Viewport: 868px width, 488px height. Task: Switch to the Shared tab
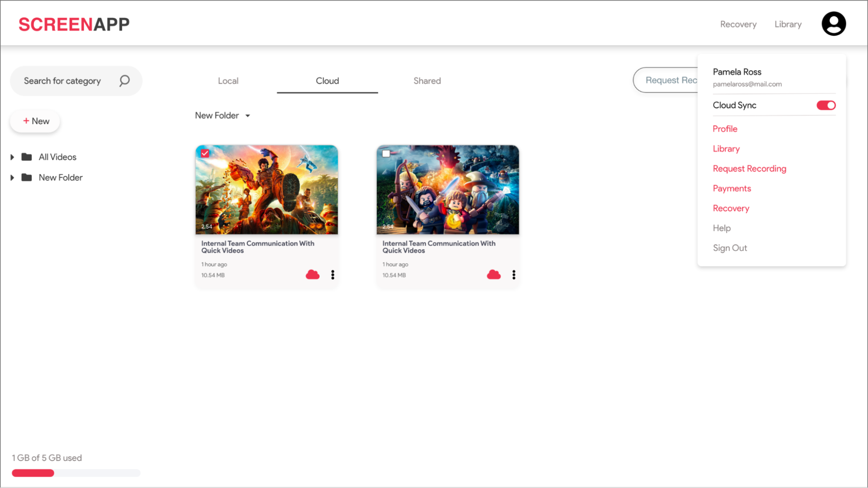(427, 81)
